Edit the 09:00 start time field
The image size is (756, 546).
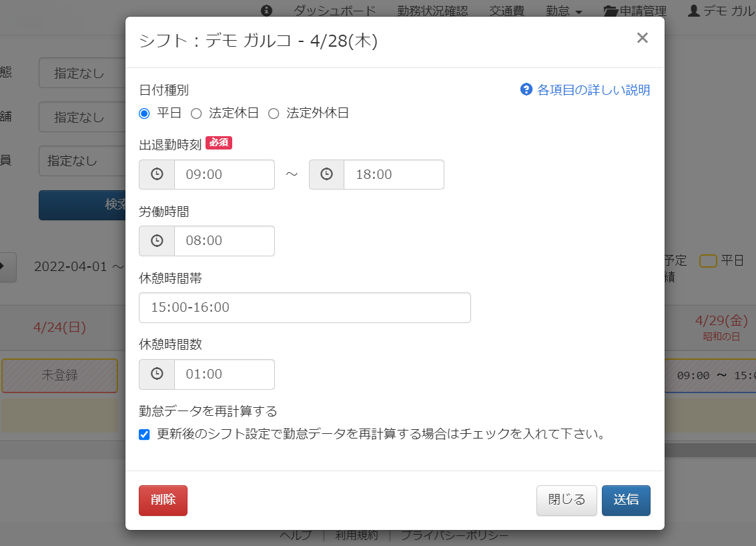224,175
